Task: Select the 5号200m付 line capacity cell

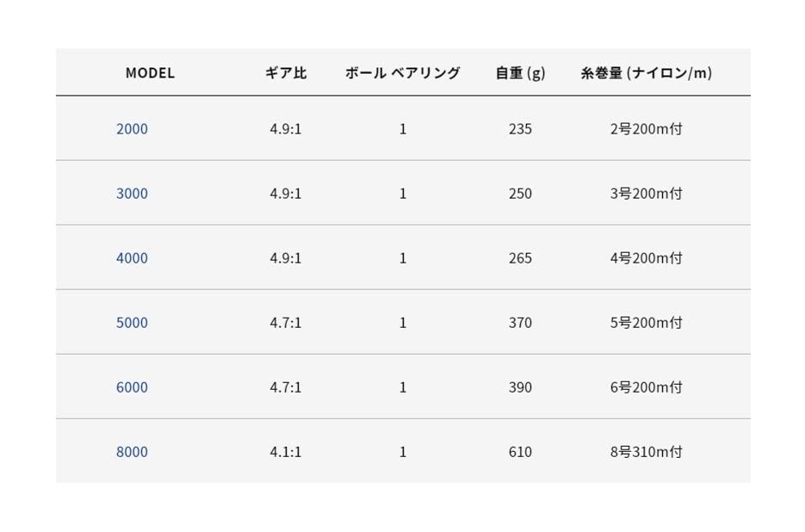Action: 646,323
